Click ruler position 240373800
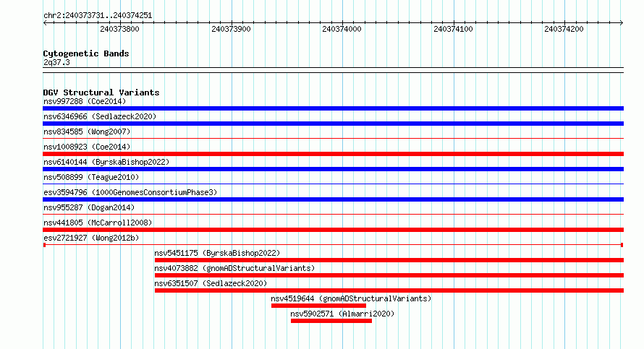This screenshot has width=644, height=349. coord(119,29)
